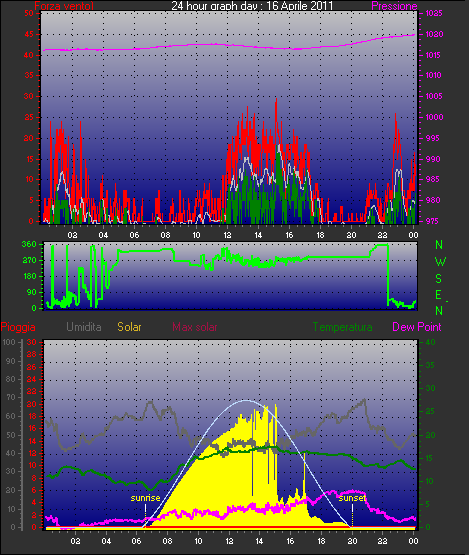Screen dimensions: 469x555
Task: Click pressure axis value 1015
Action: [433, 55]
